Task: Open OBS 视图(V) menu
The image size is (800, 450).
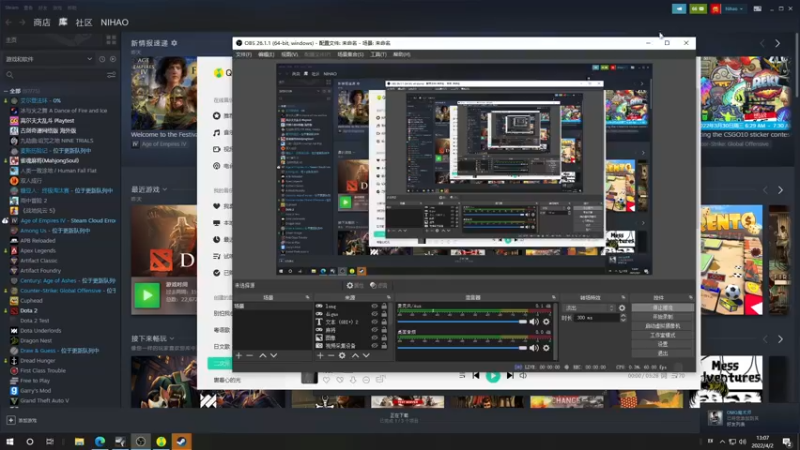Action: click(x=289, y=54)
